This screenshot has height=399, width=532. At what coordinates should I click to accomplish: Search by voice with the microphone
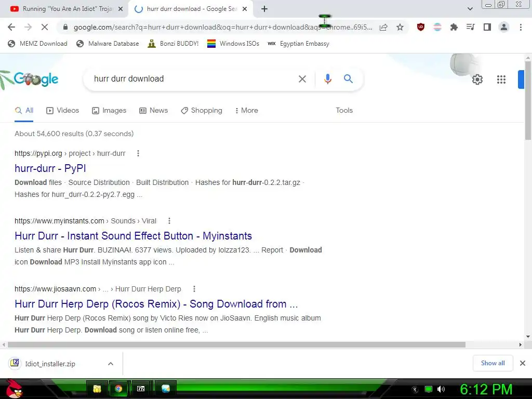click(x=327, y=79)
